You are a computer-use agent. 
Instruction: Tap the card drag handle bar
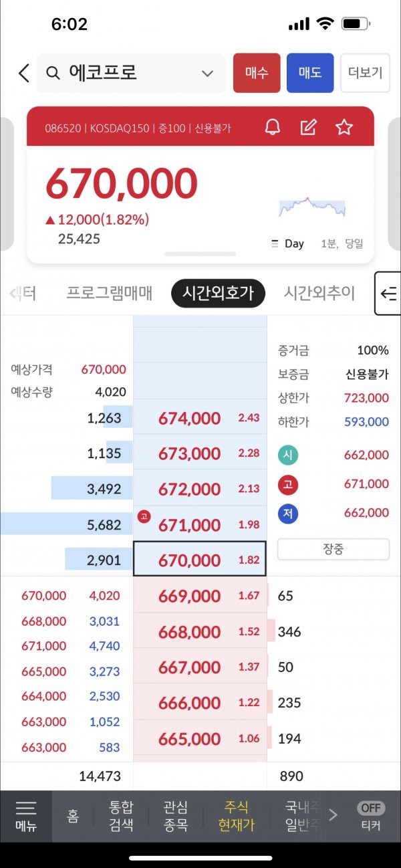pyautogui.click(x=200, y=254)
